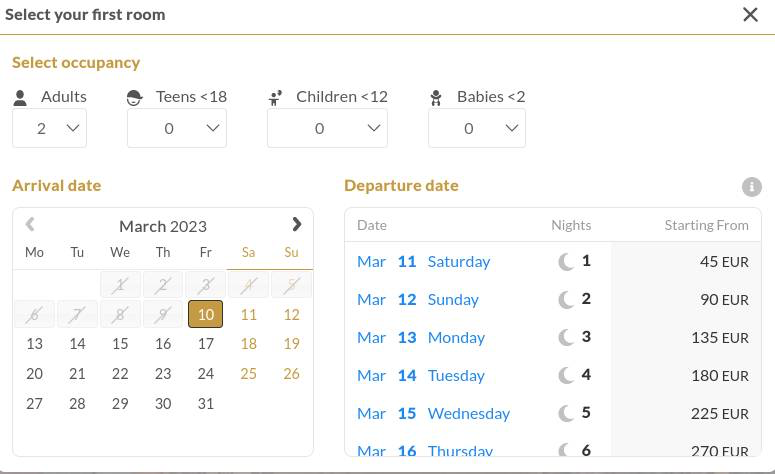775x474 pixels.
Task: Pick March 18 on the calendar
Action: coord(248,344)
